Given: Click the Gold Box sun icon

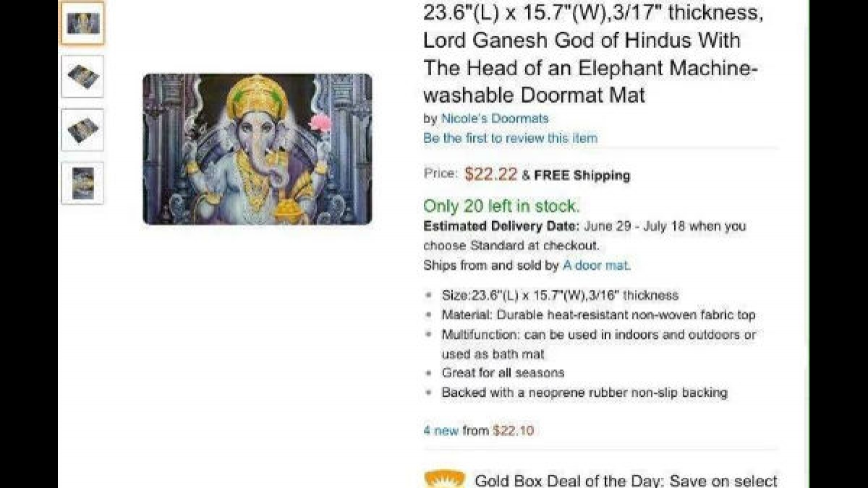Looking at the screenshot, I should [444, 479].
